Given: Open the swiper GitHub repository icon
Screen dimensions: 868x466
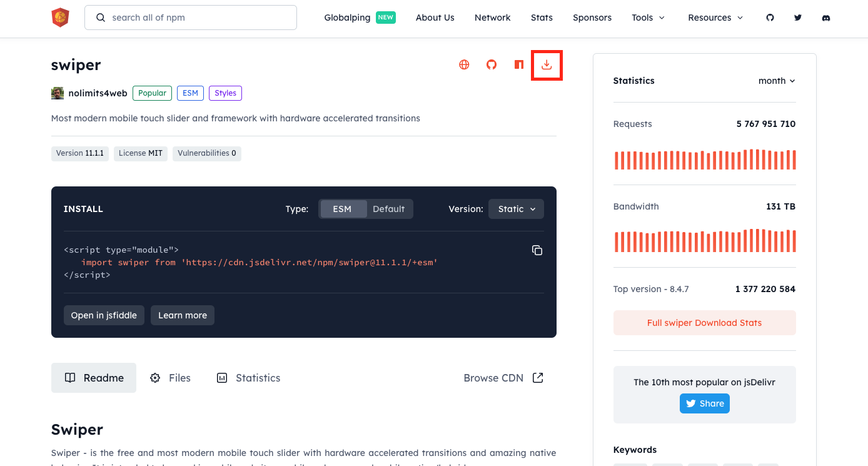Looking at the screenshot, I should pos(491,64).
